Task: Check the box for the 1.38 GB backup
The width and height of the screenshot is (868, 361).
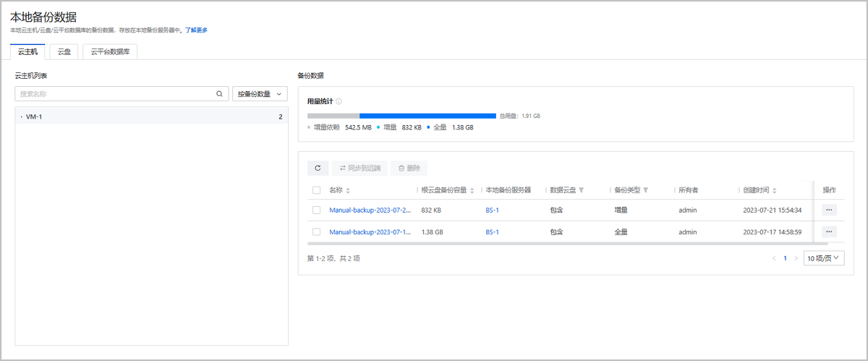Action: 316,232
